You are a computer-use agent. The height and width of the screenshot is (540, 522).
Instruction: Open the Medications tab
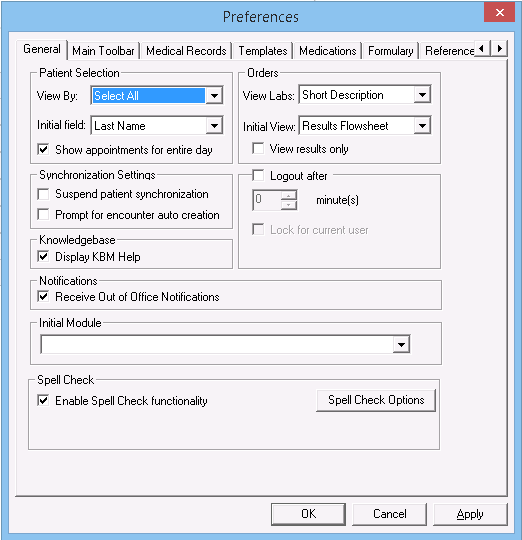(x=327, y=51)
